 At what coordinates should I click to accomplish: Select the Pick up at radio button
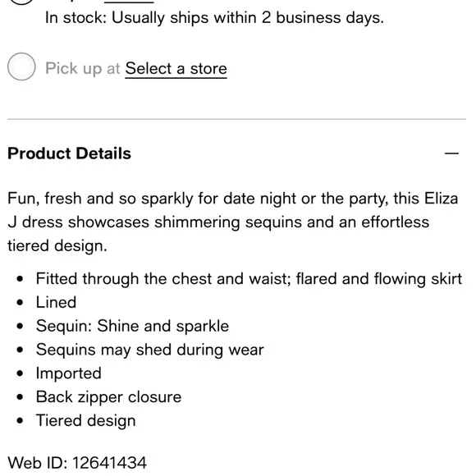pyautogui.click(x=21, y=66)
